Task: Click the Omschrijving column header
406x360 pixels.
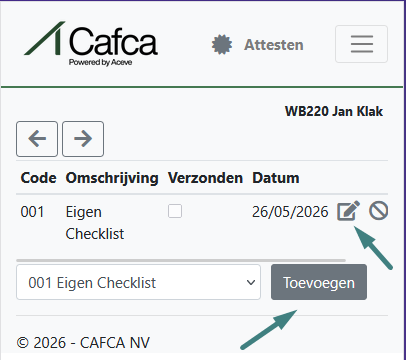Action: (112, 178)
